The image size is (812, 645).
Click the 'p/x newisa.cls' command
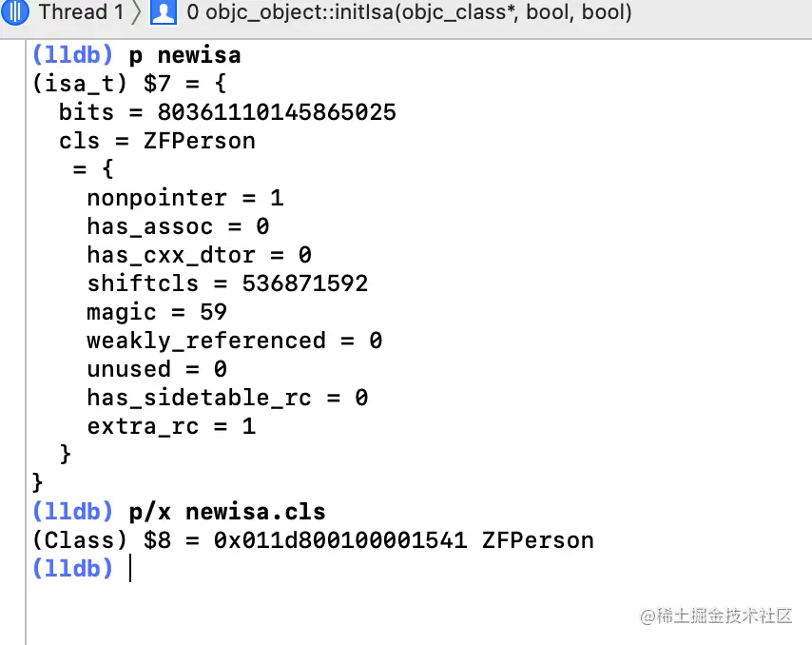[x=227, y=512]
